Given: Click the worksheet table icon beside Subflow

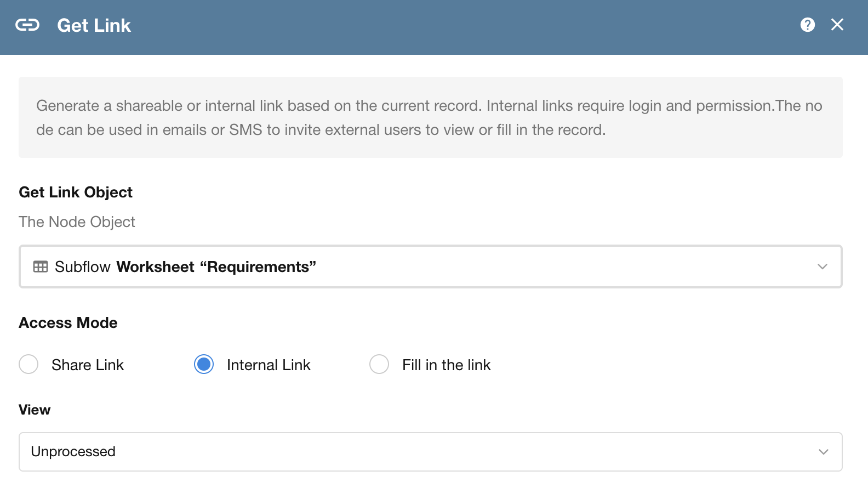Looking at the screenshot, I should pyautogui.click(x=41, y=267).
